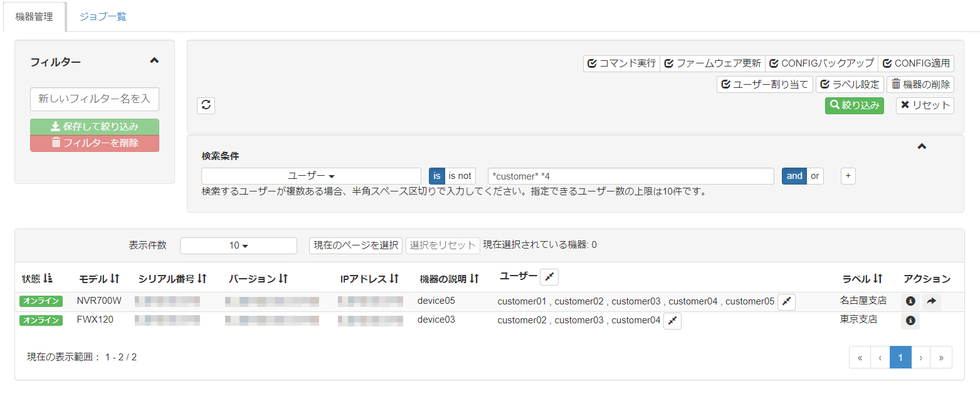The width and height of the screenshot is (980, 398).
Task: Collapse the 検索条件 section chevron
Action: (x=922, y=146)
